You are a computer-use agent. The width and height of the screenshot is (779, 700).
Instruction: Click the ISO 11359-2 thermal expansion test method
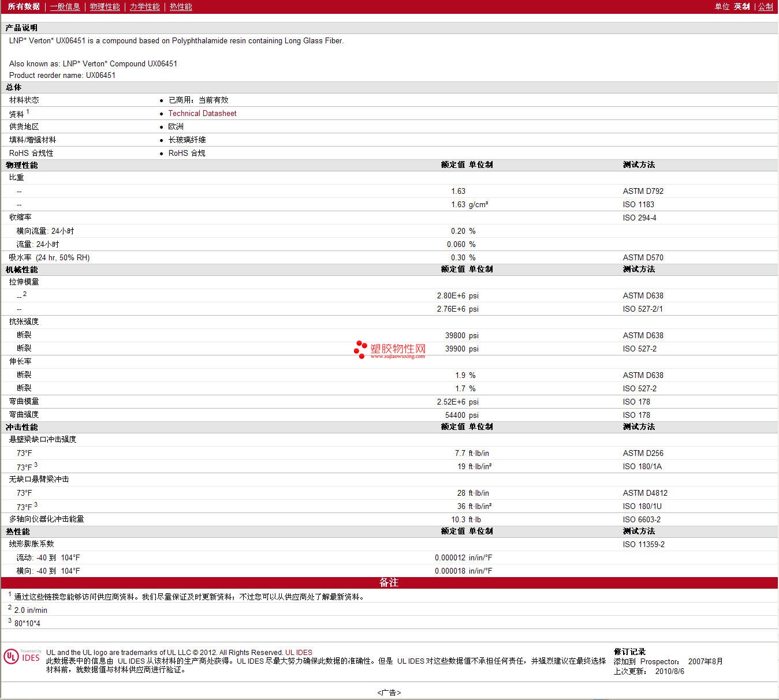(644, 544)
